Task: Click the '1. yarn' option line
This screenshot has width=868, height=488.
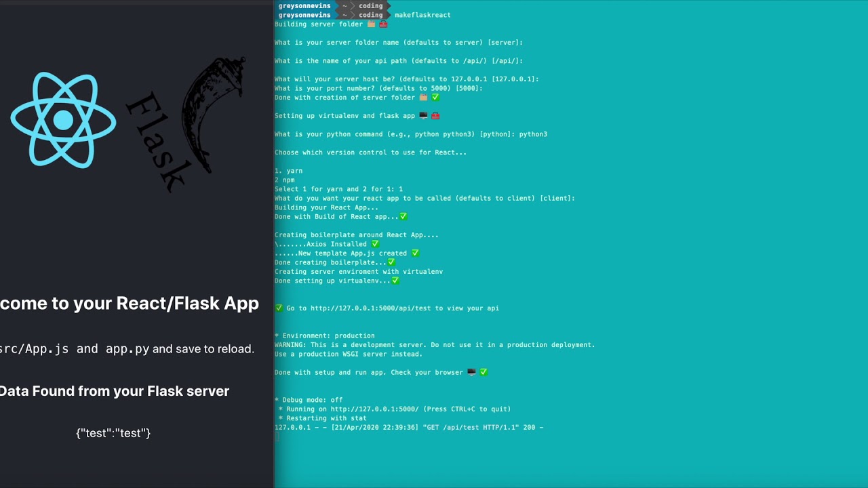Action: coord(289,171)
